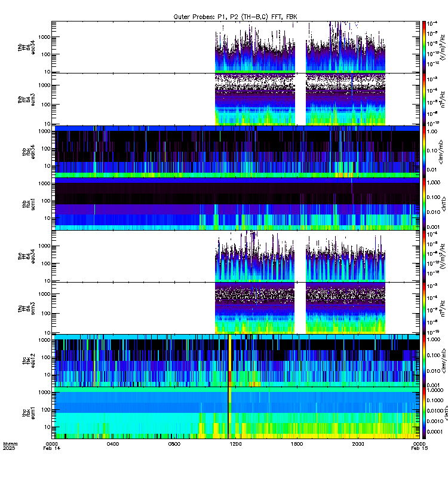Click the '0000 Feb 14' start time label

click(x=52, y=446)
